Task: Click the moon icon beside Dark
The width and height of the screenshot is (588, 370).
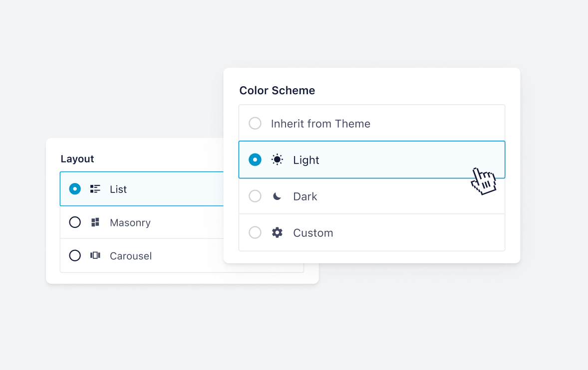Action: [277, 196]
